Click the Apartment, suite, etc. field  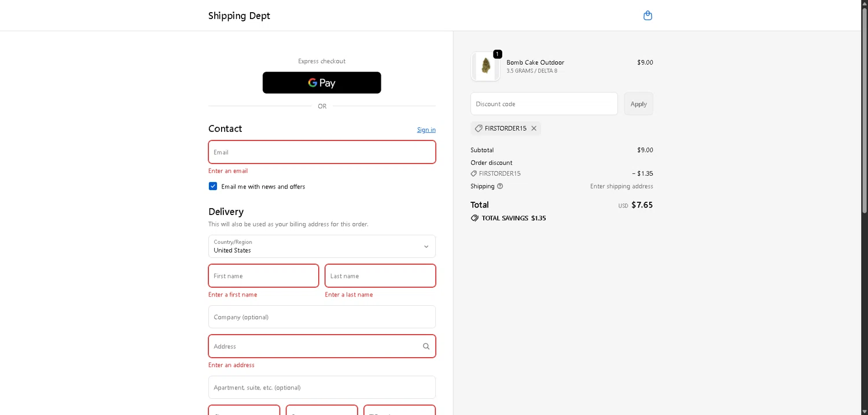(x=322, y=387)
